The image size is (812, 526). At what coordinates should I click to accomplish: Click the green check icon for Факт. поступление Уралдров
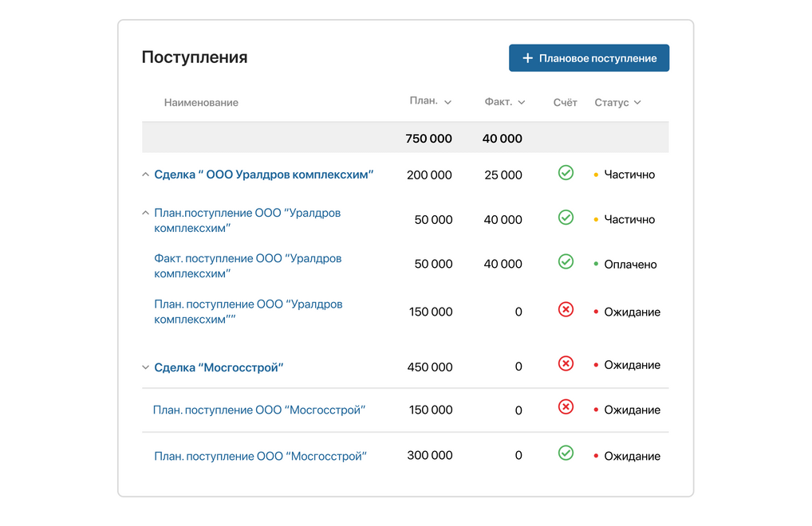tap(566, 261)
